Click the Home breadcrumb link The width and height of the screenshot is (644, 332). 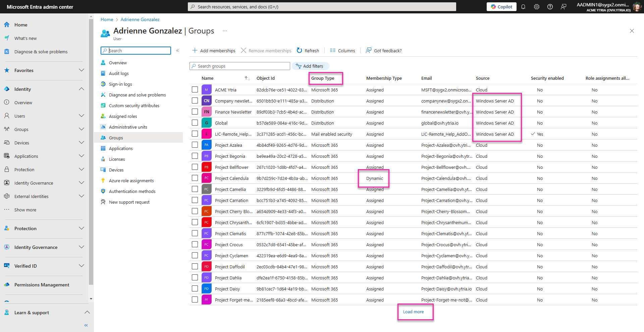click(107, 19)
